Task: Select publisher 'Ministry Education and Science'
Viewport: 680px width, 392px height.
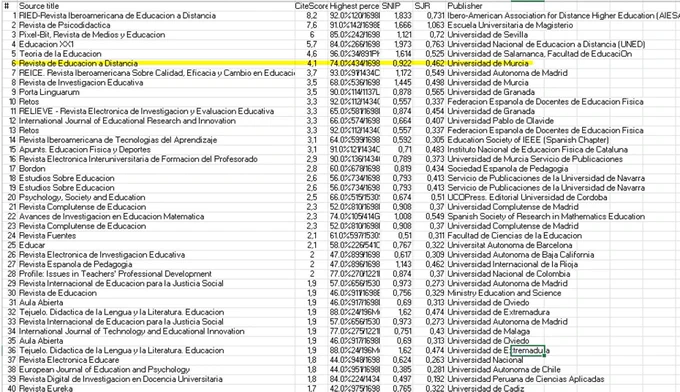Action: pyautogui.click(x=504, y=293)
